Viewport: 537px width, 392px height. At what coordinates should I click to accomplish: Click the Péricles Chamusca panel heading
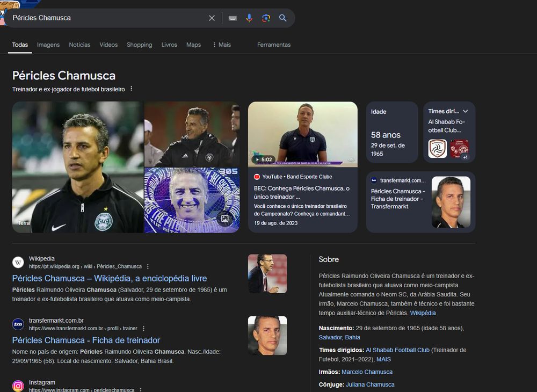coord(64,76)
